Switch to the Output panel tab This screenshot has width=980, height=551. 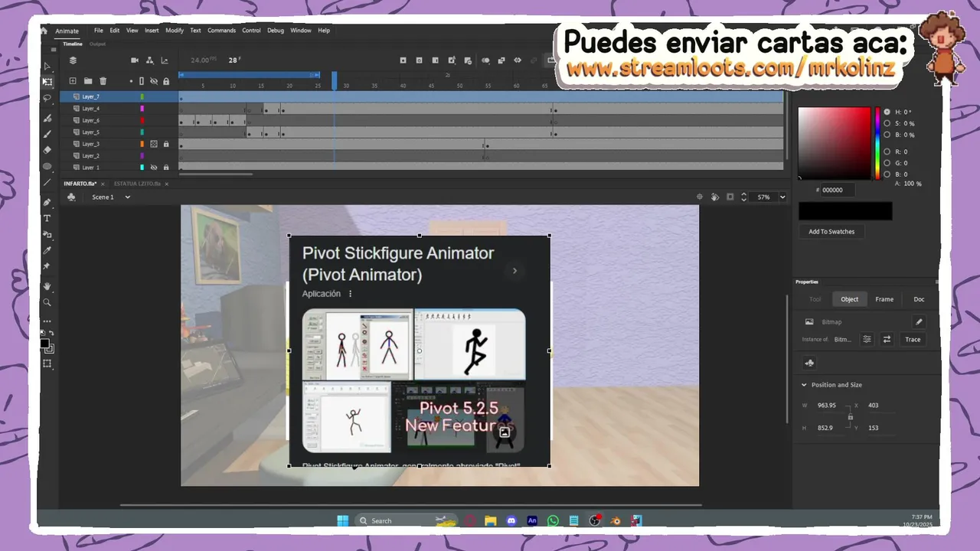pos(97,44)
